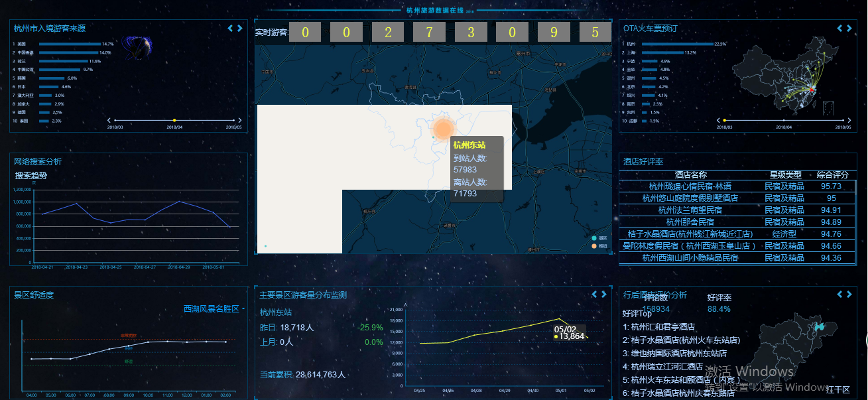Step timeline backward in OTA火车票预订 panel

point(717,120)
